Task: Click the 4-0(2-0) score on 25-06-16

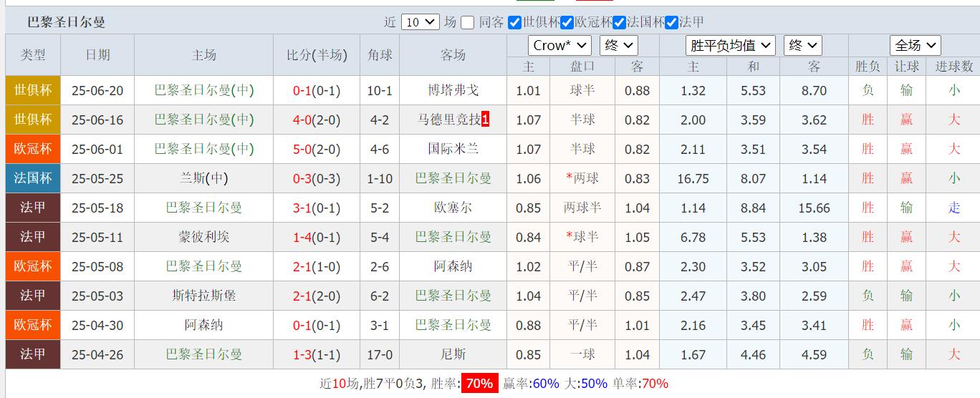Action: (x=317, y=120)
